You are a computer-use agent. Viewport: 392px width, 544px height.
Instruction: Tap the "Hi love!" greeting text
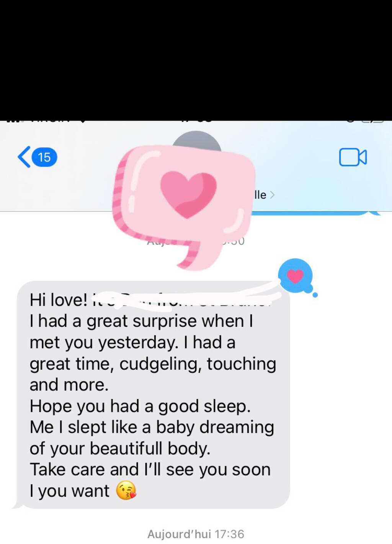pos(59,300)
